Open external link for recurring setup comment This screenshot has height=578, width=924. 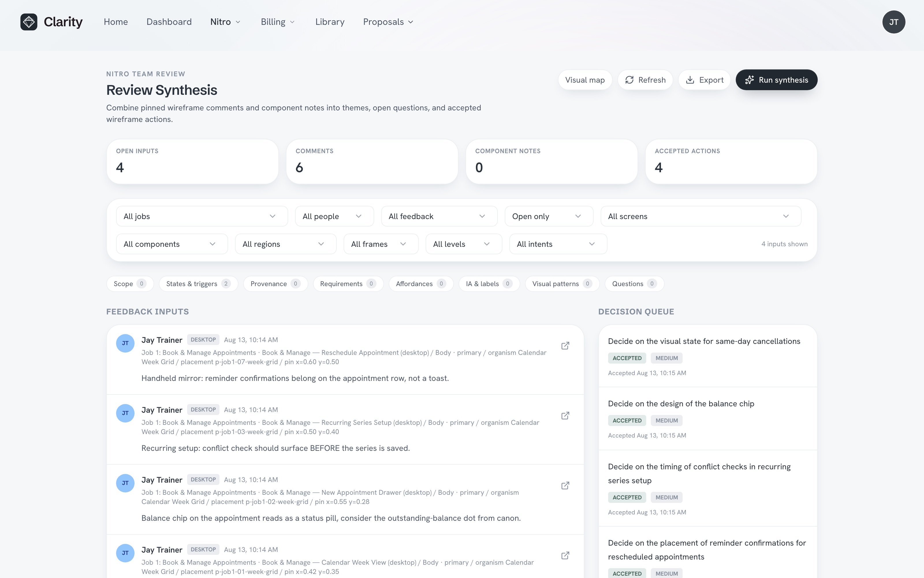pyautogui.click(x=565, y=416)
